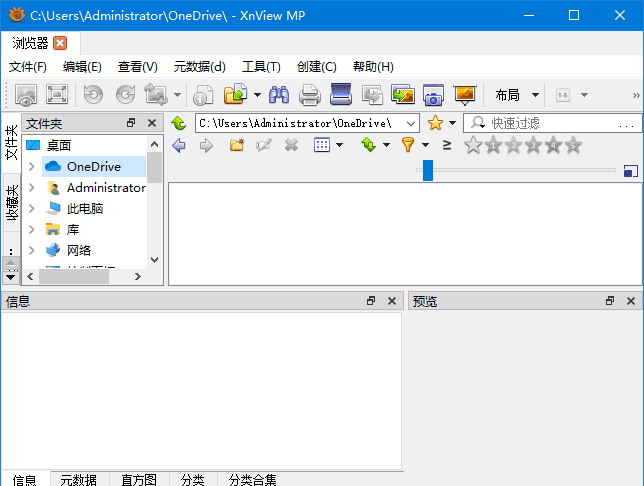Toggle the thumbnail size corner icon
644x486 pixels.
(630, 170)
